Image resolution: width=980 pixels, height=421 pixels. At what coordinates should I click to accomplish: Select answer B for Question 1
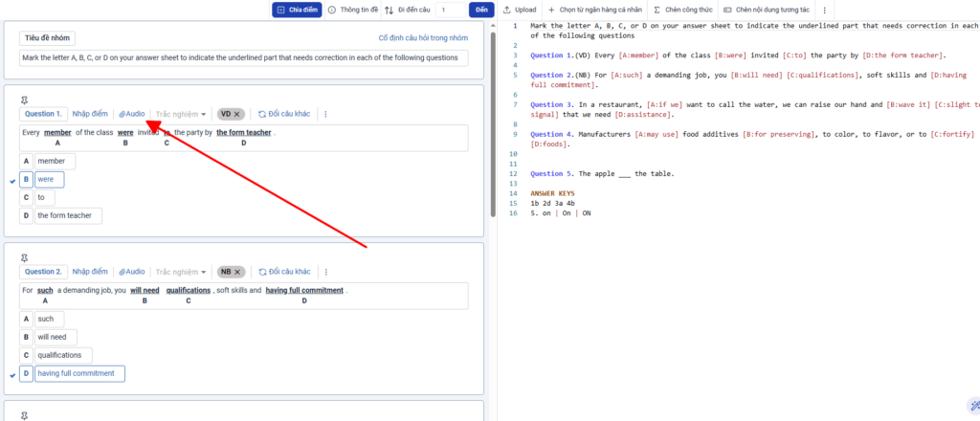[x=26, y=180]
